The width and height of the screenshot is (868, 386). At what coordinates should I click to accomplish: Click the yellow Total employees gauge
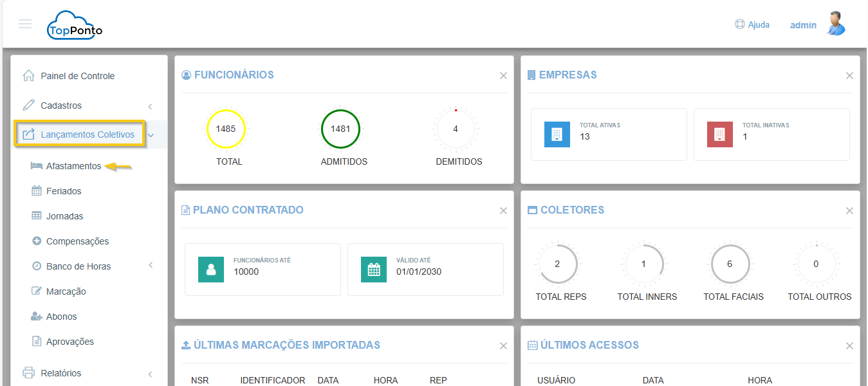(x=225, y=129)
